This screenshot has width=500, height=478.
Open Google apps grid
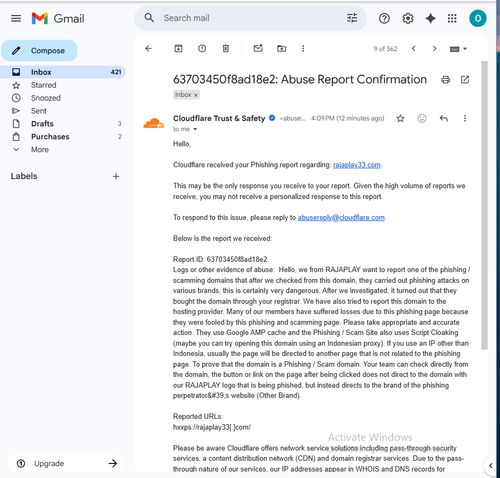coord(452,18)
